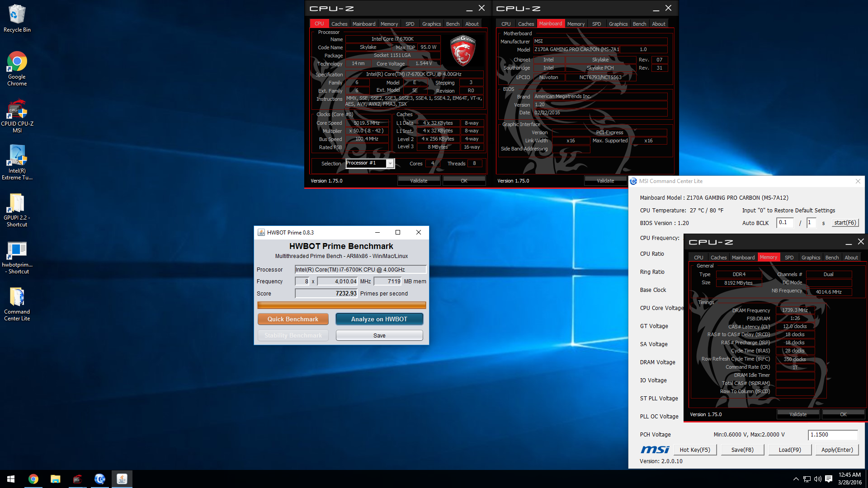Click the Processor name field in HWBOT

pyautogui.click(x=361, y=269)
